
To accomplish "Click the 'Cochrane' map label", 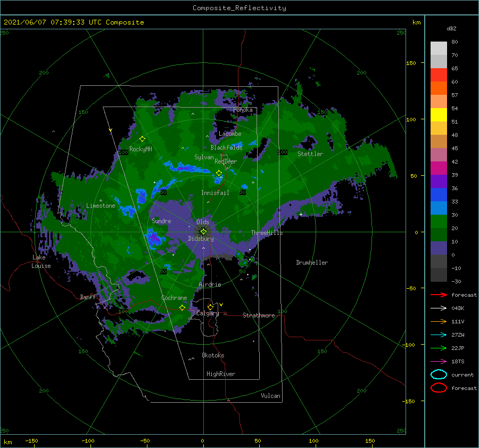I will [x=174, y=298].
